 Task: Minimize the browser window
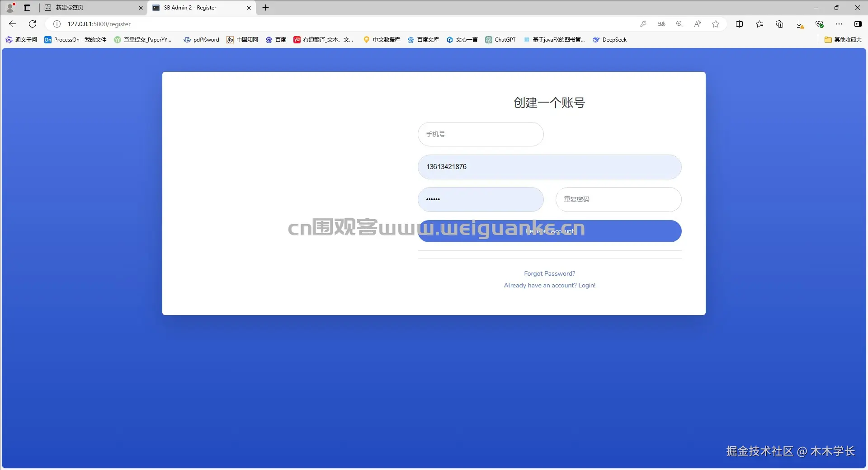tap(816, 8)
